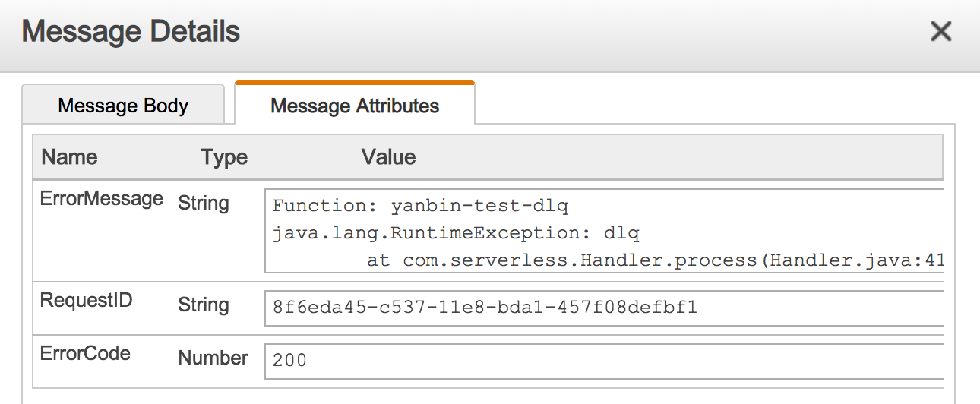The image size is (980, 404).
Task: Click the Message Details title text
Action: (131, 32)
